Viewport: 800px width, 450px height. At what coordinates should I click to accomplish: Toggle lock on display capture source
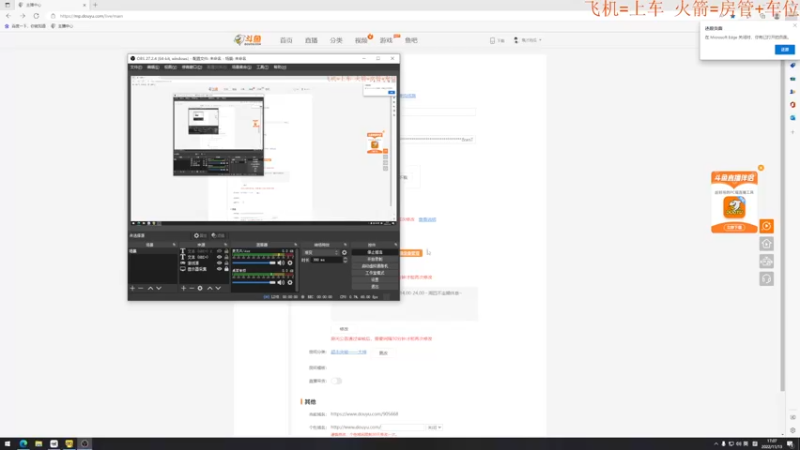click(x=227, y=269)
